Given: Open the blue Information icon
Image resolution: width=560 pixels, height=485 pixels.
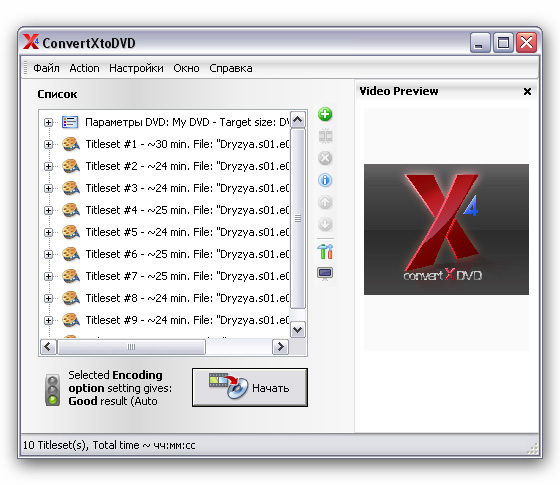Looking at the screenshot, I should [325, 180].
